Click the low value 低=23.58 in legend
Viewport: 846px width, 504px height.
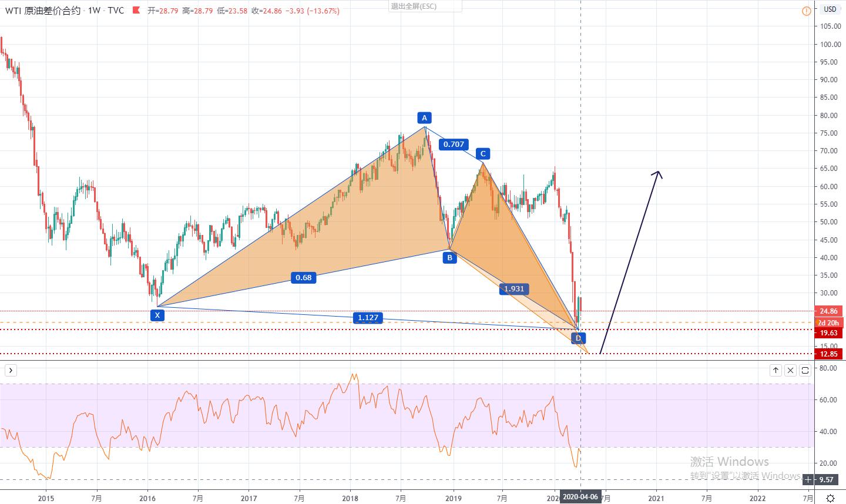(232, 11)
